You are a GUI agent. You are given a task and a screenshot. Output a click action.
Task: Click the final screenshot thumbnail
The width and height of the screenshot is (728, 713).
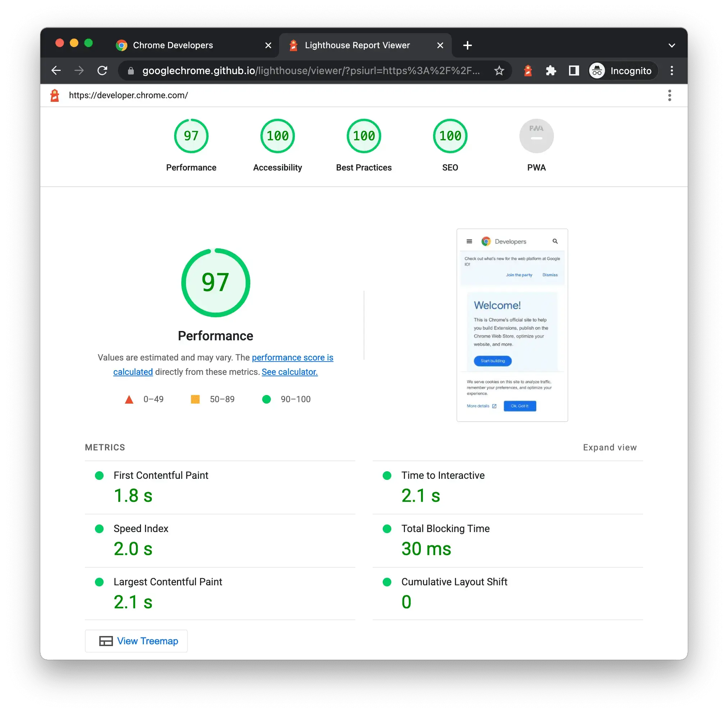(x=512, y=325)
